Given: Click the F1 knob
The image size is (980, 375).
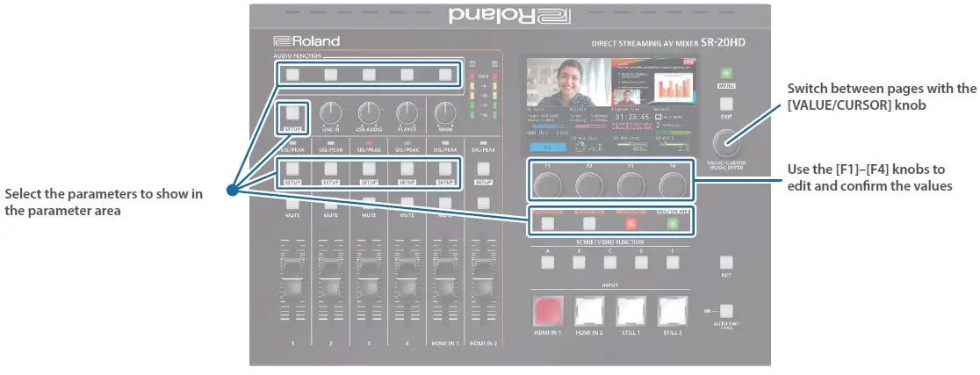Looking at the screenshot, I should pos(547,184).
